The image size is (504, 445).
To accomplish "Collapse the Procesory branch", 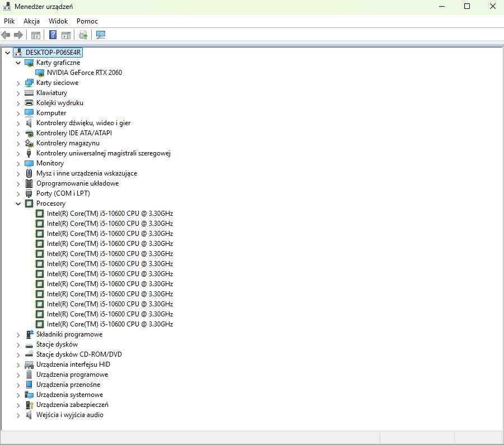I will pos(18,203).
